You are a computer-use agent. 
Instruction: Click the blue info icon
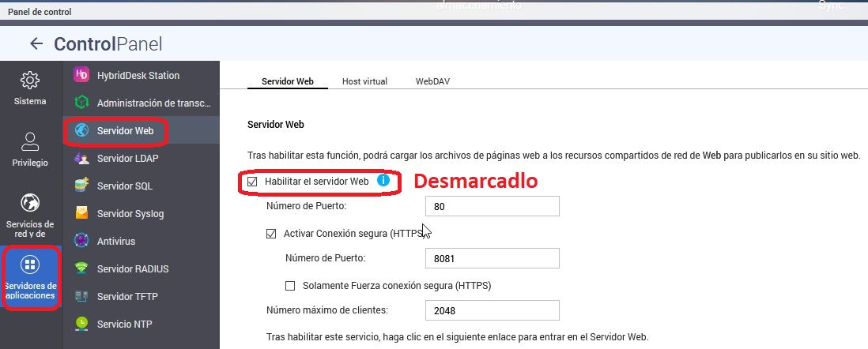(x=383, y=181)
